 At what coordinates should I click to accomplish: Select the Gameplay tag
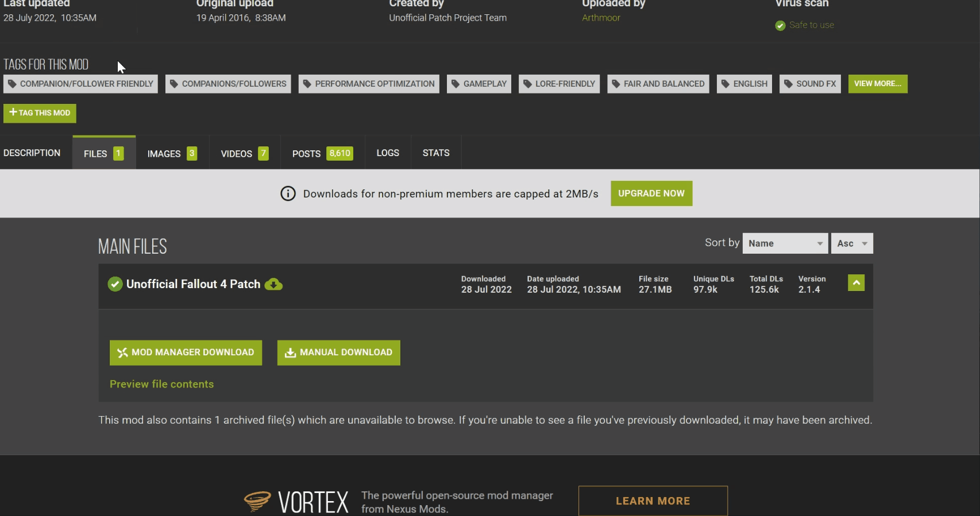tap(479, 84)
